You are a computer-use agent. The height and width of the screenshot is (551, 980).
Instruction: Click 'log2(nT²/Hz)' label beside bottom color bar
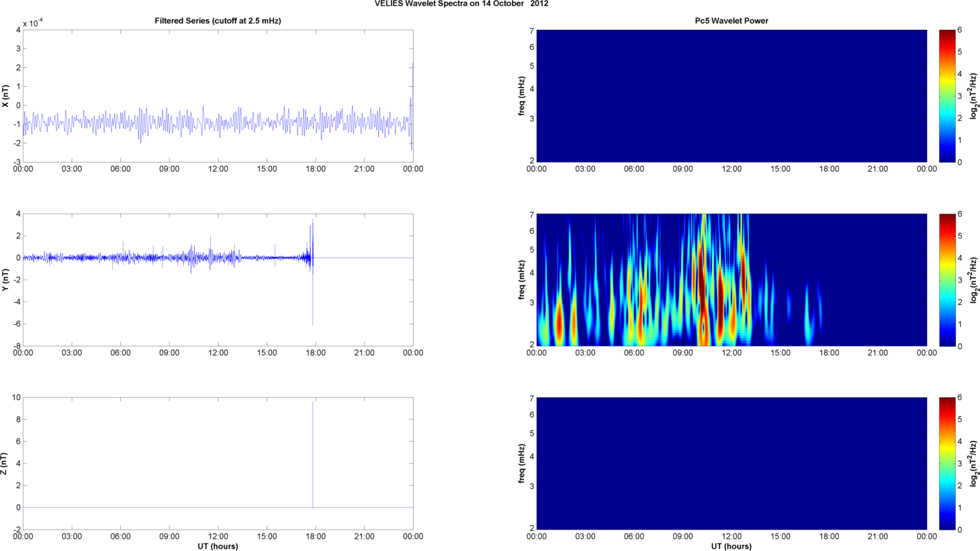tap(973, 464)
